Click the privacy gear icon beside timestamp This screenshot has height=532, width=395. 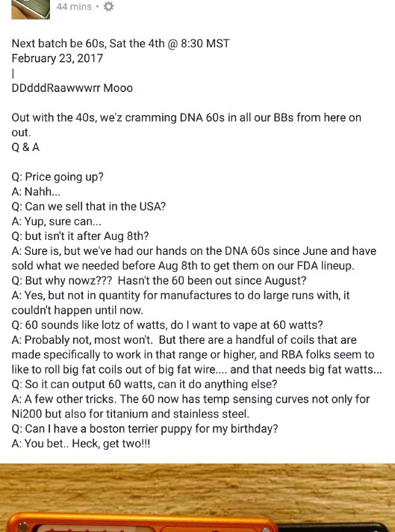(x=108, y=7)
